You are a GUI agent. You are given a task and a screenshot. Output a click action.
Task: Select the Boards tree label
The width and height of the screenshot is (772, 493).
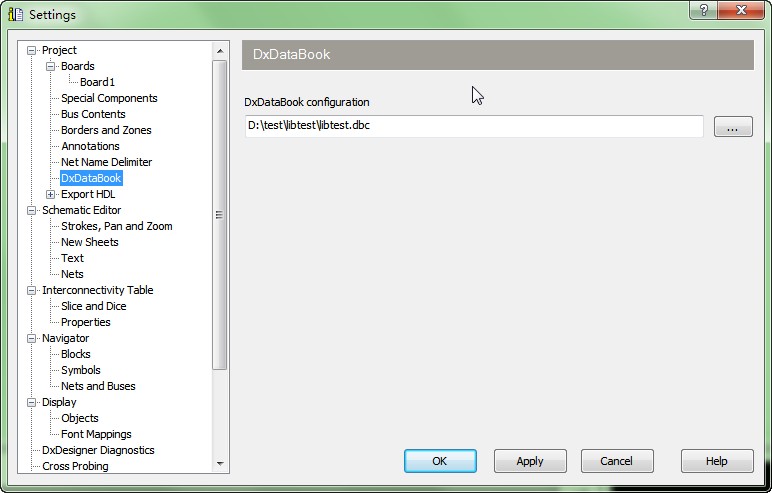point(77,66)
